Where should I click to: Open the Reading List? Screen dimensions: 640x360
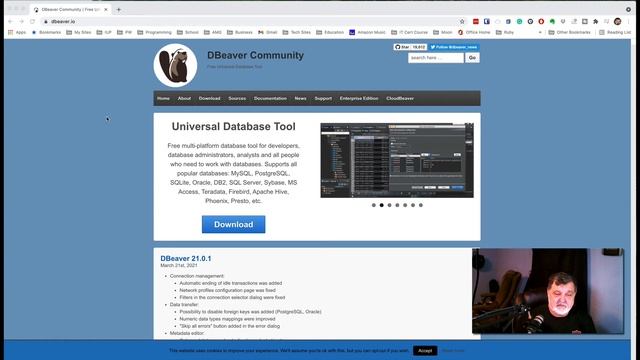615,32
